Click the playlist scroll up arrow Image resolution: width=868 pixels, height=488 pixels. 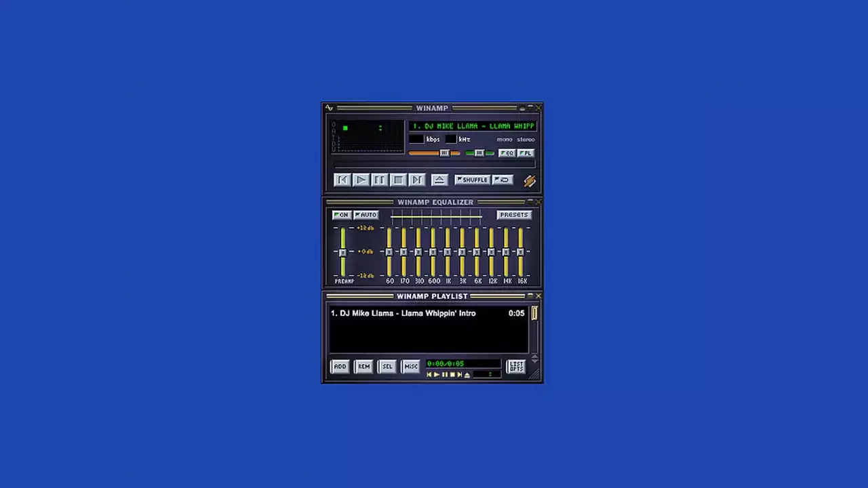click(535, 357)
